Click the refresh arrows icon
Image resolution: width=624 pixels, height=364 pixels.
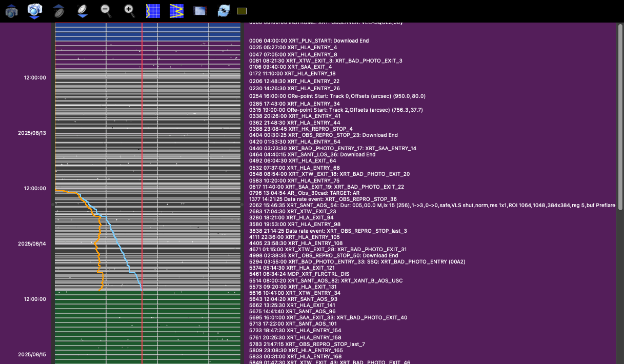(224, 11)
